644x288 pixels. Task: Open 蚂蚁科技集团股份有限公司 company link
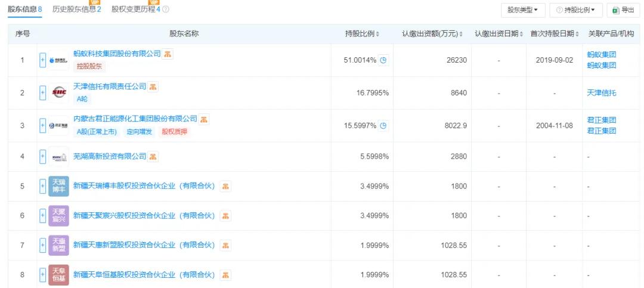[117, 54]
